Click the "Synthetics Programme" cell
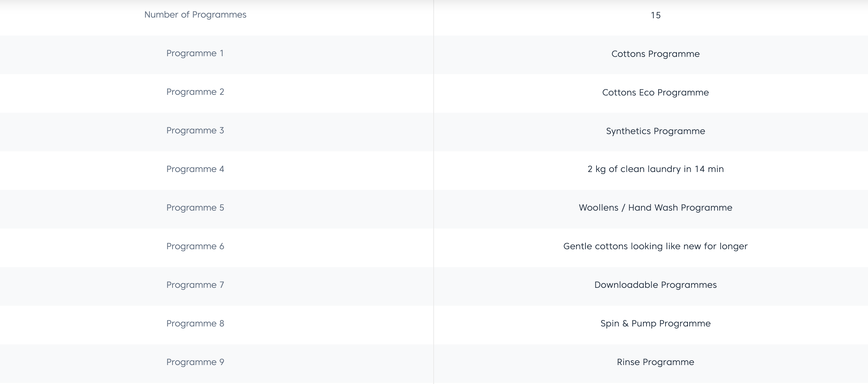 coord(655,131)
